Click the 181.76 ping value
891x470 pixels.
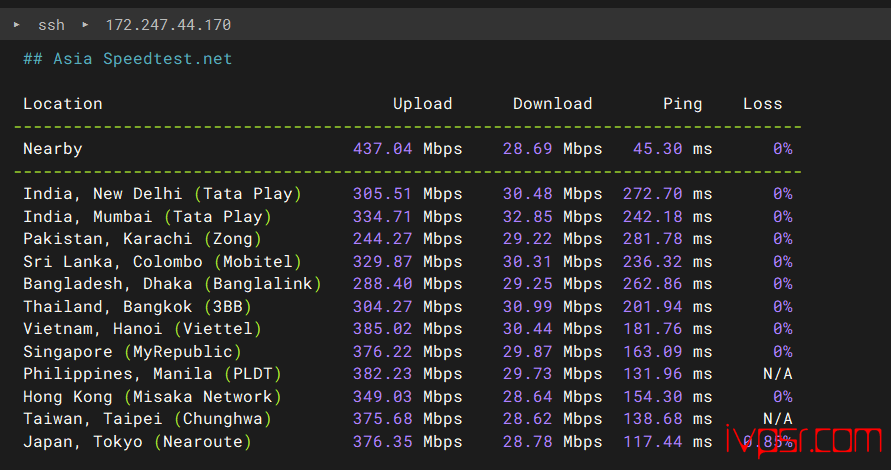(652, 328)
